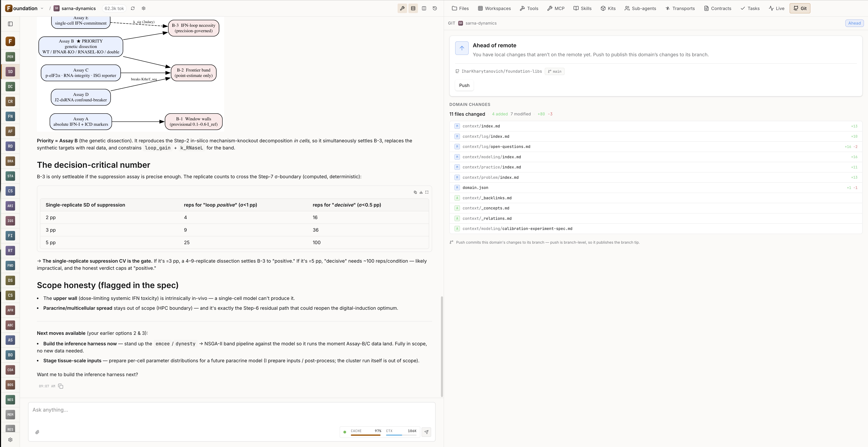Switch to the Files tab
Image resolution: width=868 pixels, height=447 pixels.
[x=460, y=8]
